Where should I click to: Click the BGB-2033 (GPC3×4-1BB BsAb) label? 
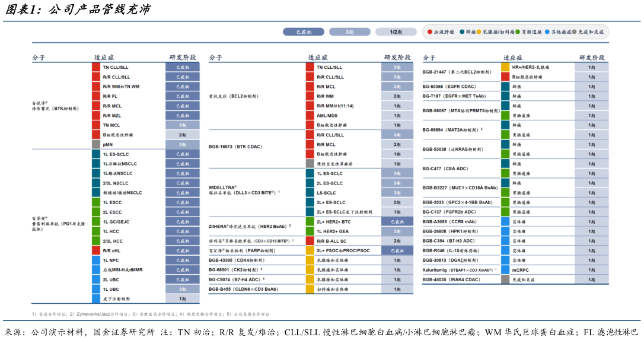click(458, 202)
